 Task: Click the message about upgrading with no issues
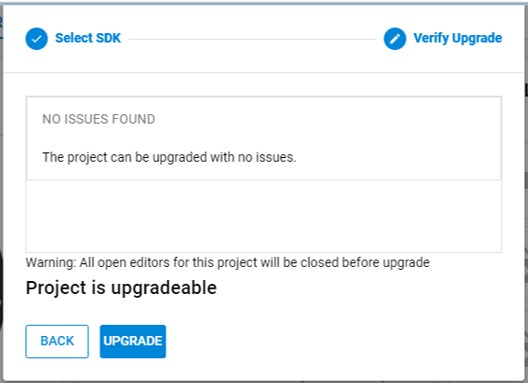[169, 157]
